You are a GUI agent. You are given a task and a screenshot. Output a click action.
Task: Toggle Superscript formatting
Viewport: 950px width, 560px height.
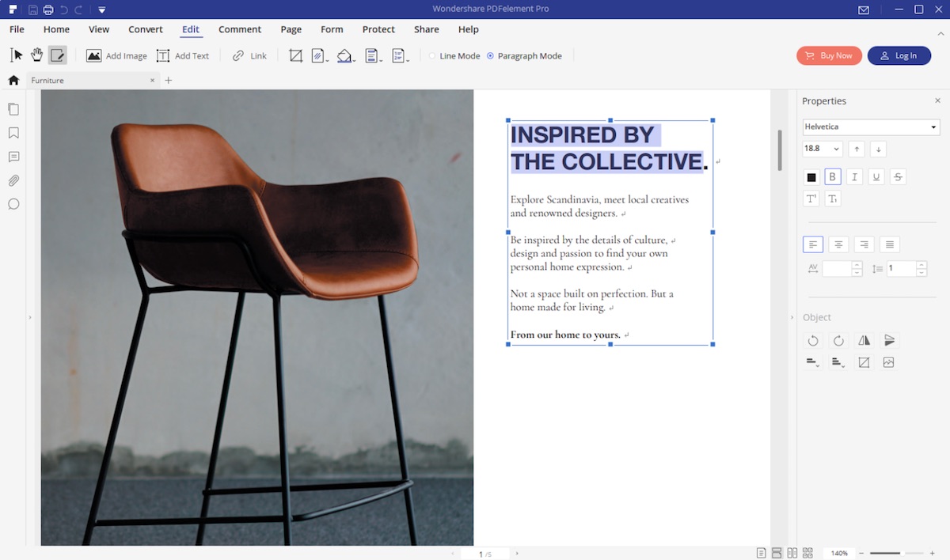click(811, 199)
